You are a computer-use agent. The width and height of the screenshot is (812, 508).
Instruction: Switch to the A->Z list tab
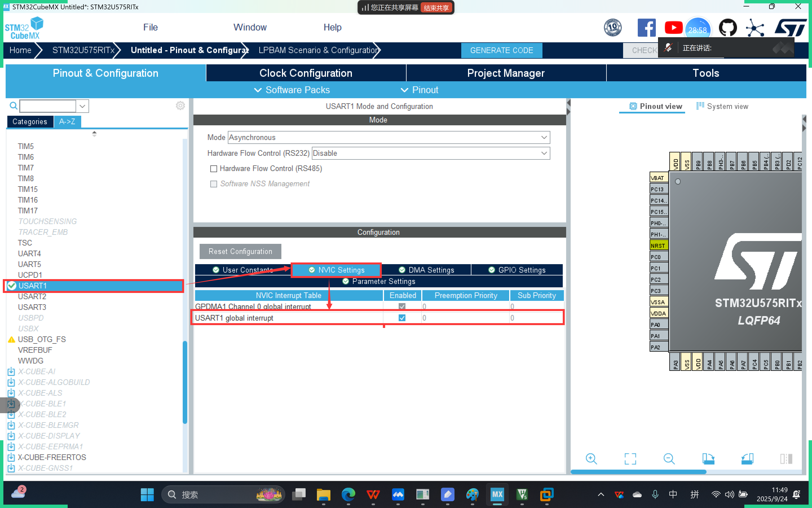67,122
